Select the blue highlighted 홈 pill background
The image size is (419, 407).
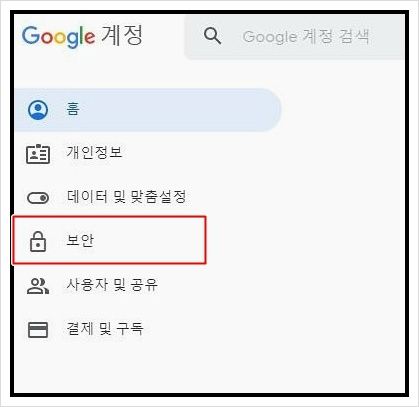(x=148, y=110)
